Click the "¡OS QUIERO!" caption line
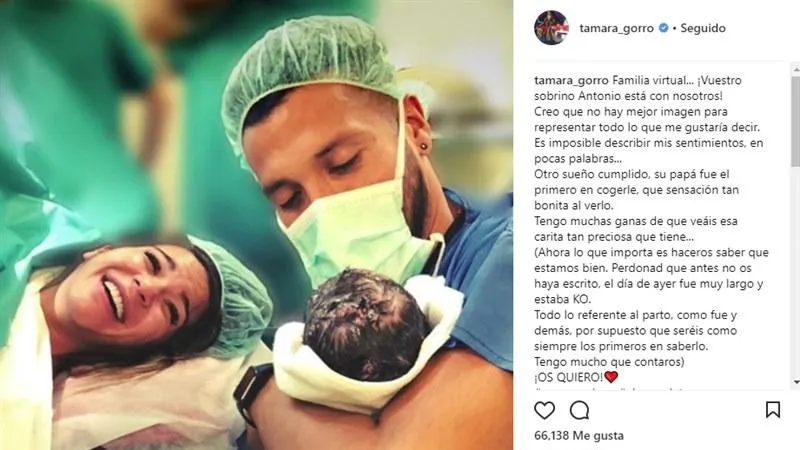Screen dimensions: 800x450 (576, 377)
